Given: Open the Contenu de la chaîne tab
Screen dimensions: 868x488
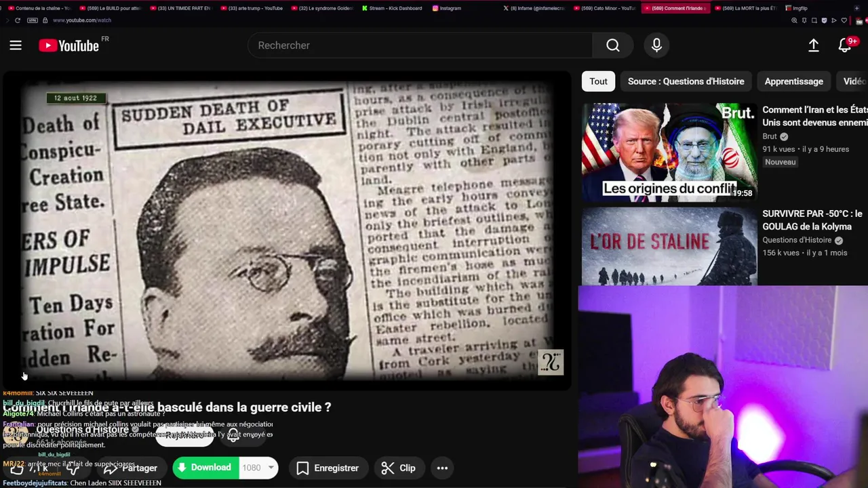Looking at the screenshot, I should point(39,8).
